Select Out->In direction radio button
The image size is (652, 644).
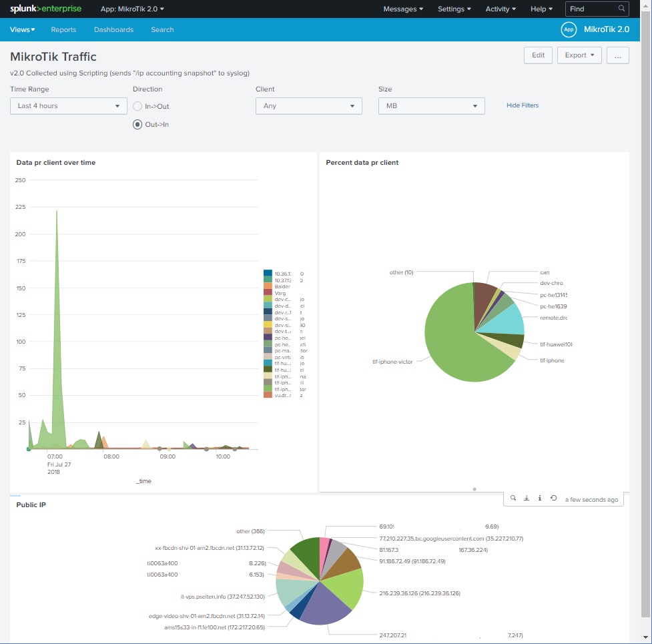pos(137,124)
